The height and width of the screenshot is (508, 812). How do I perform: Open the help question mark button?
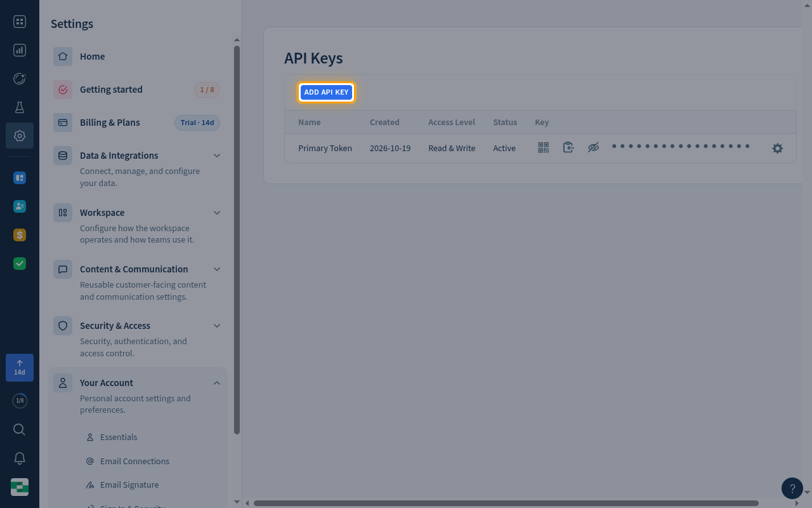792,488
